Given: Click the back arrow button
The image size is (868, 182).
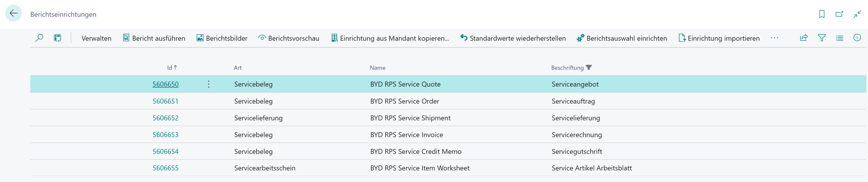Looking at the screenshot, I should (x=14, y=14).
